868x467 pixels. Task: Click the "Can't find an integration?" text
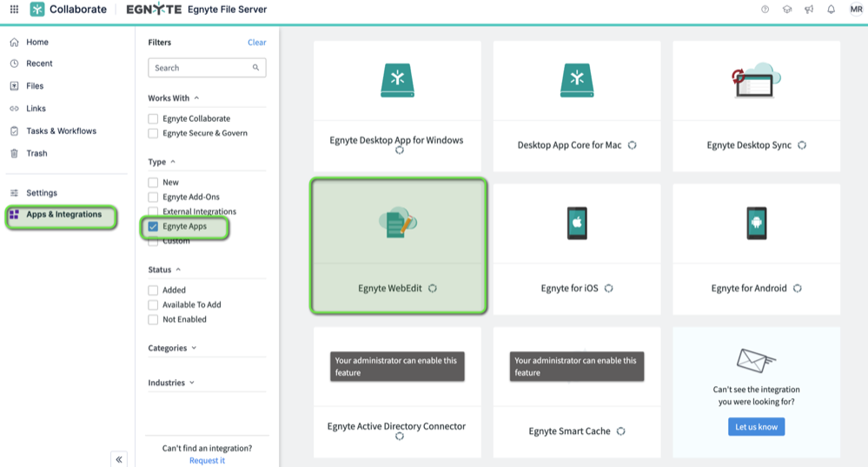click(207, 448)
